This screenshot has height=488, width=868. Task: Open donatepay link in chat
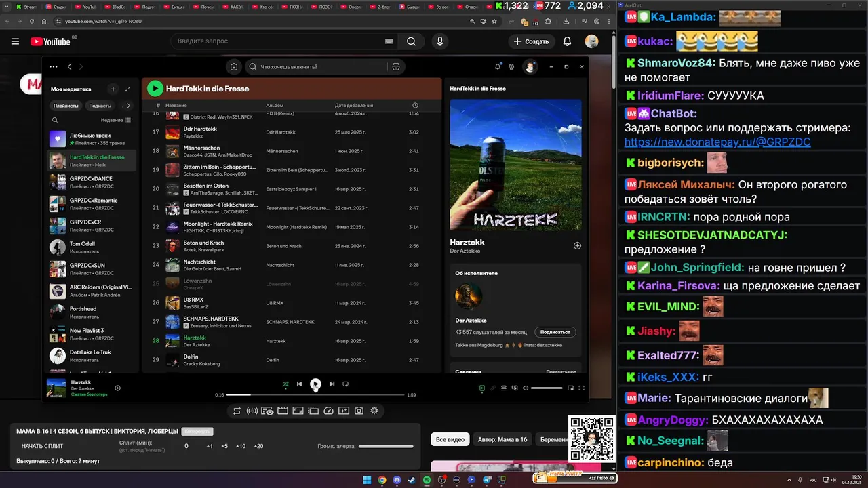717,142
